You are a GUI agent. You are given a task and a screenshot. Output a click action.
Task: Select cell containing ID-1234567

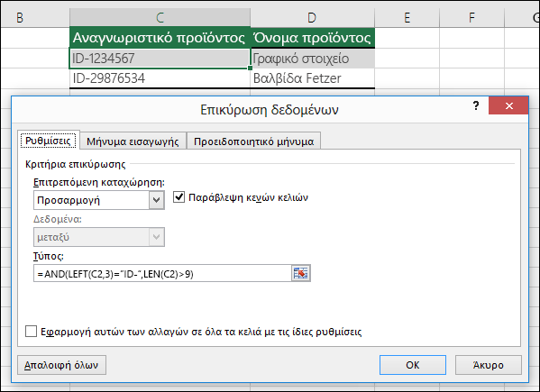[160, 59]
